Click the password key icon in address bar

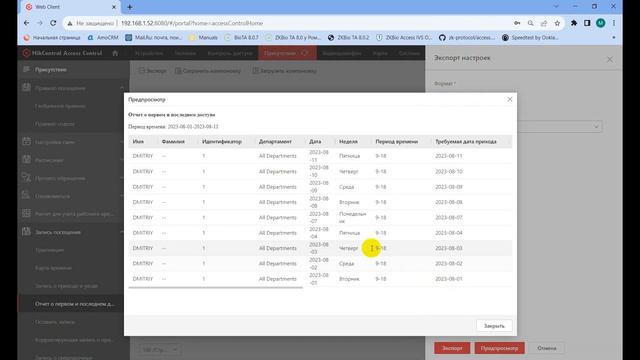coord(517,23)
